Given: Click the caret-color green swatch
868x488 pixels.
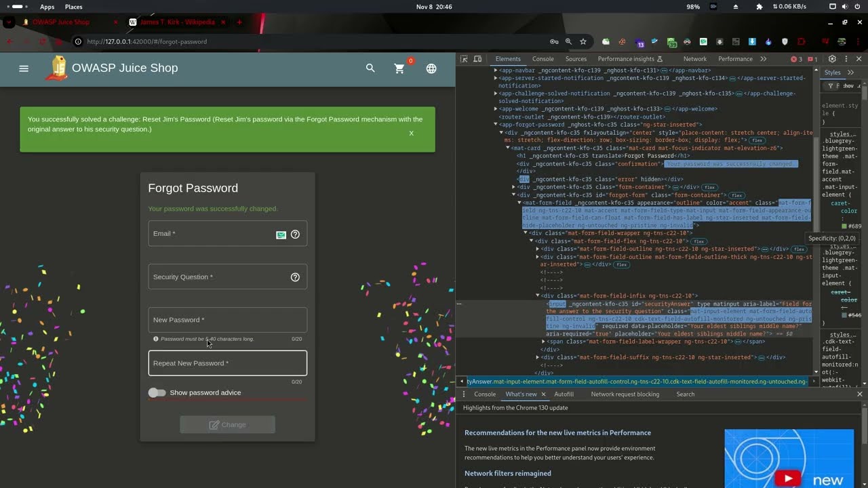Looking at the screenshot, I should click(x=844, y=226).
